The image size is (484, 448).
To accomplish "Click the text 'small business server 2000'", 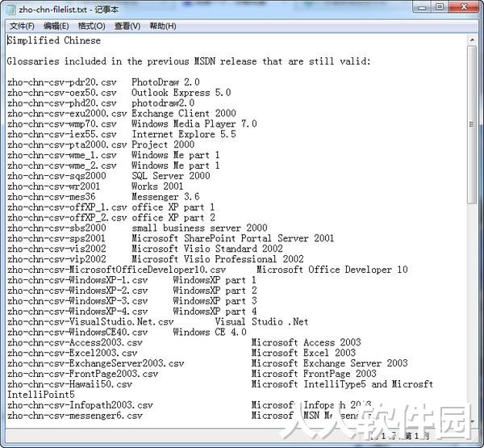I will [199, 228].
